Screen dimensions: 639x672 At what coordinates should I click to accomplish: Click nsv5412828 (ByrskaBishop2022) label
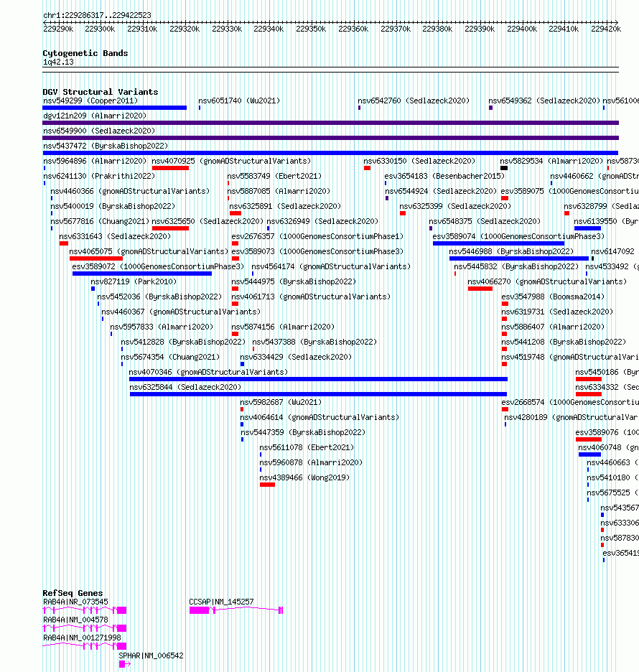183,342
